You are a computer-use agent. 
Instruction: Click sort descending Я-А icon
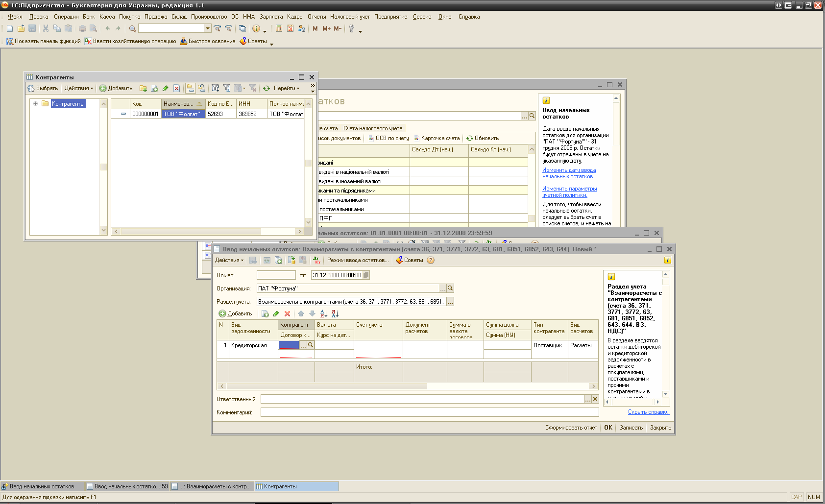pos(335,313)
